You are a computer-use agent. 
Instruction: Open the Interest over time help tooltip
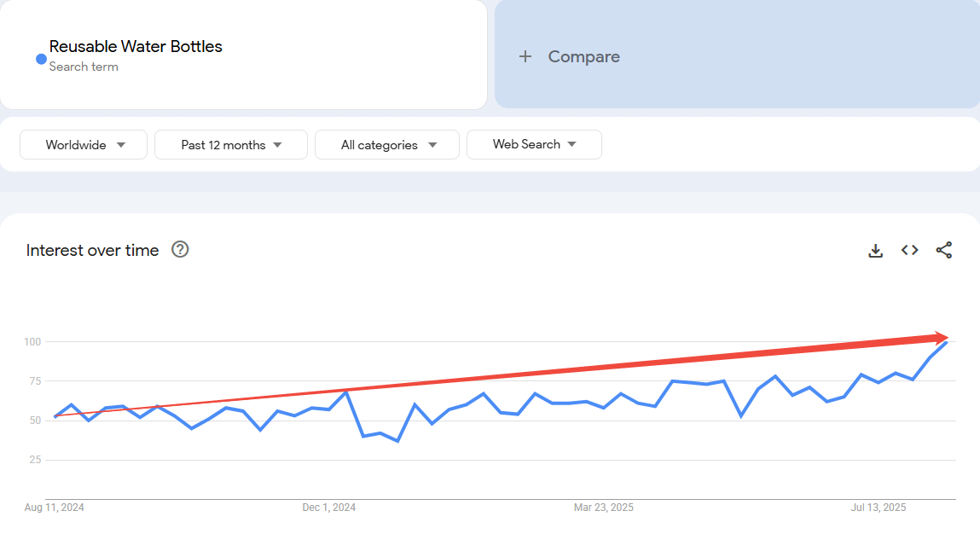click(179, 249)
